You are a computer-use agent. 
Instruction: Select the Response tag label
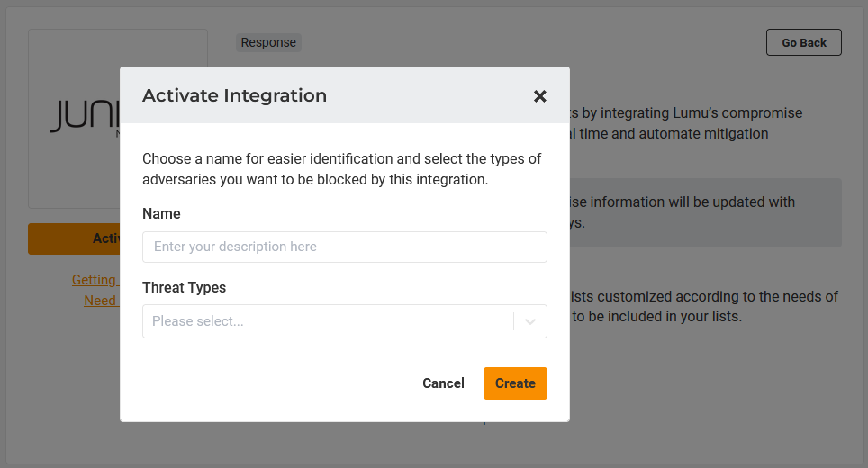268,42
